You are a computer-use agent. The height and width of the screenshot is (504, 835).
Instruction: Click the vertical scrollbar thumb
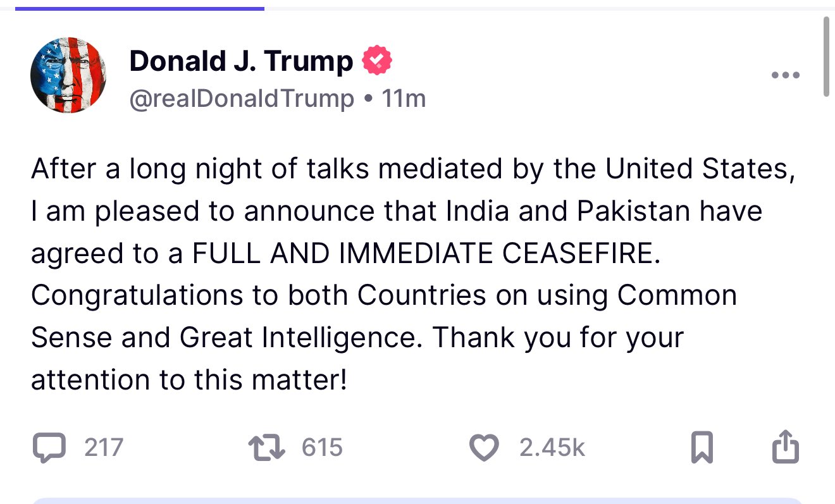[x=826, y=57]
